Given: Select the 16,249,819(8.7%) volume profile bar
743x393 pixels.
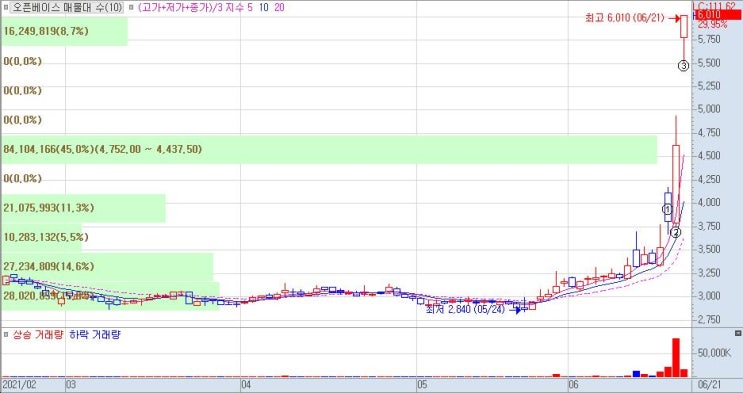Looking at the screenshot, I should pos(64,31).
